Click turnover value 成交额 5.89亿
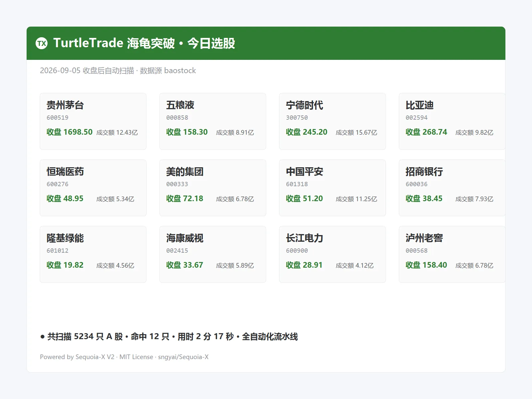532x399 pixels. click(235, 266)
